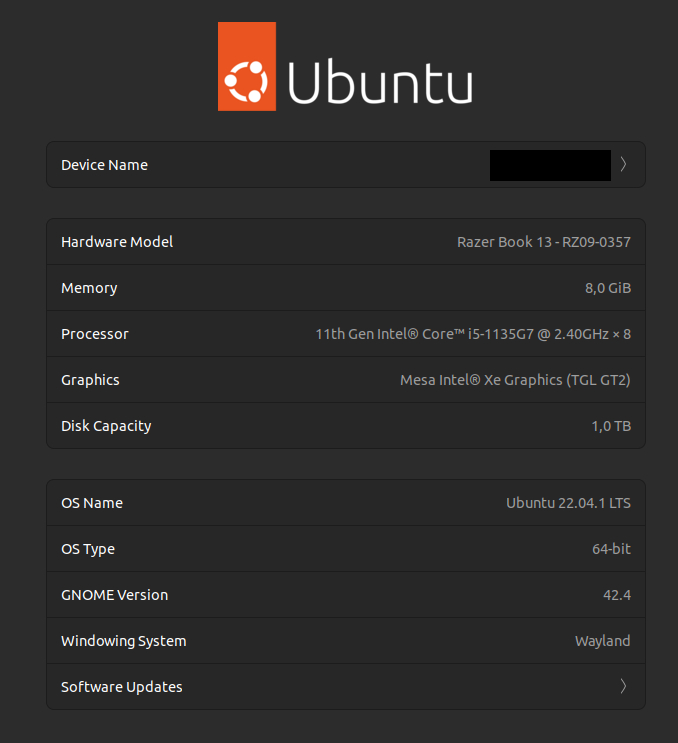The width and height of the screenshot is (678, 743).
Task: Click the OS Name label
Action: (92, 503)
